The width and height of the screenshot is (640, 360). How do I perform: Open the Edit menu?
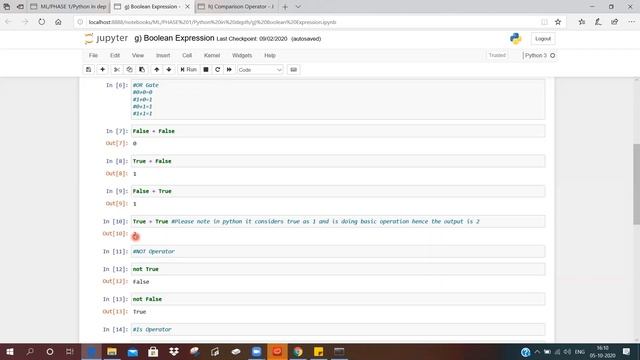(x=115, y=56)
